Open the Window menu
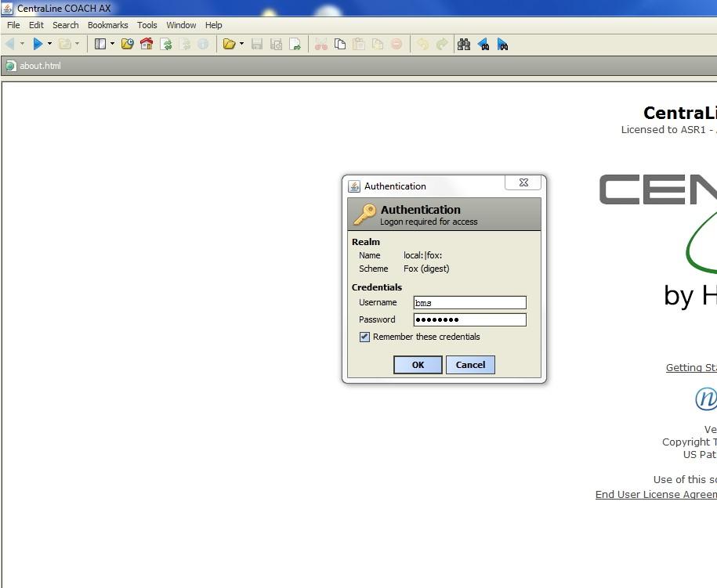 click(181, 25)
